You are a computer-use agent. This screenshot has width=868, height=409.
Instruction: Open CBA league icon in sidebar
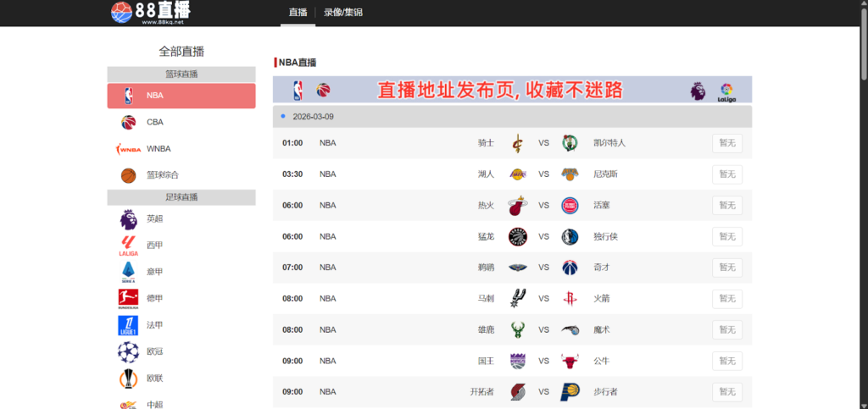pos(128,122)
